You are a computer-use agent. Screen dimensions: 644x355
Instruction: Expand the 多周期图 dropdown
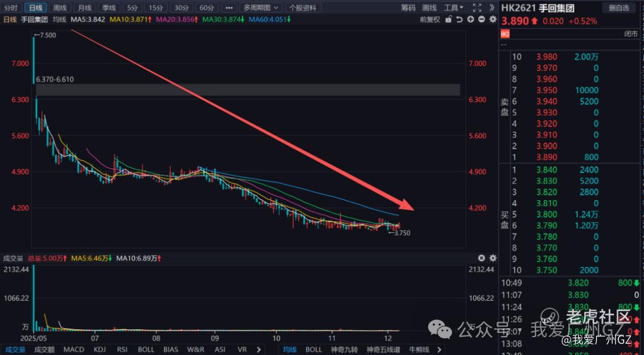[x=261, y=7]
